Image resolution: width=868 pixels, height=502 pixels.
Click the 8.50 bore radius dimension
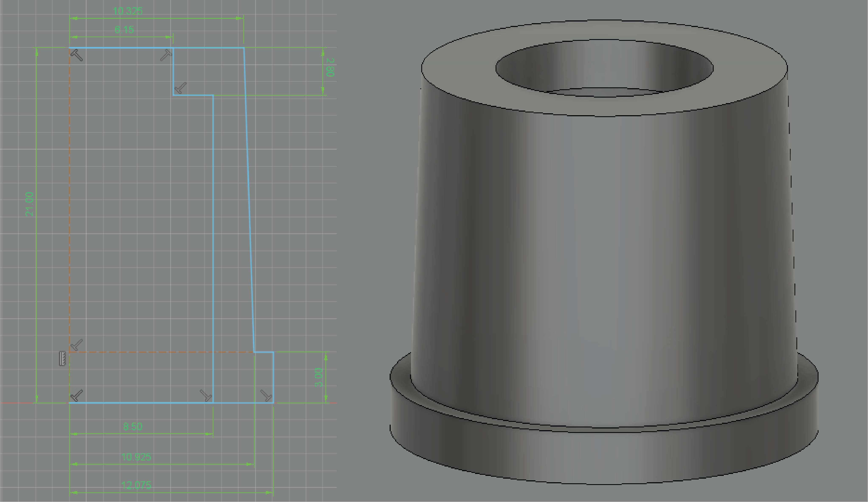(x=133, y=427)
